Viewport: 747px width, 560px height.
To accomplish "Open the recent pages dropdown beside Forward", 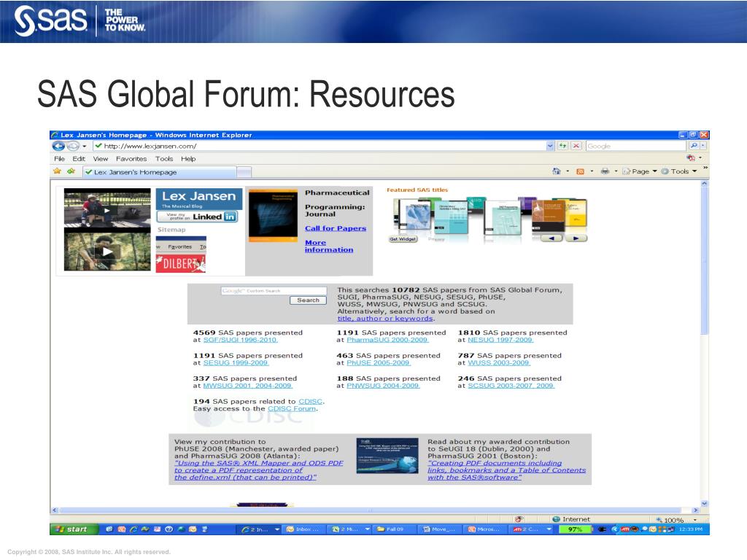I will tap(85, 146).
